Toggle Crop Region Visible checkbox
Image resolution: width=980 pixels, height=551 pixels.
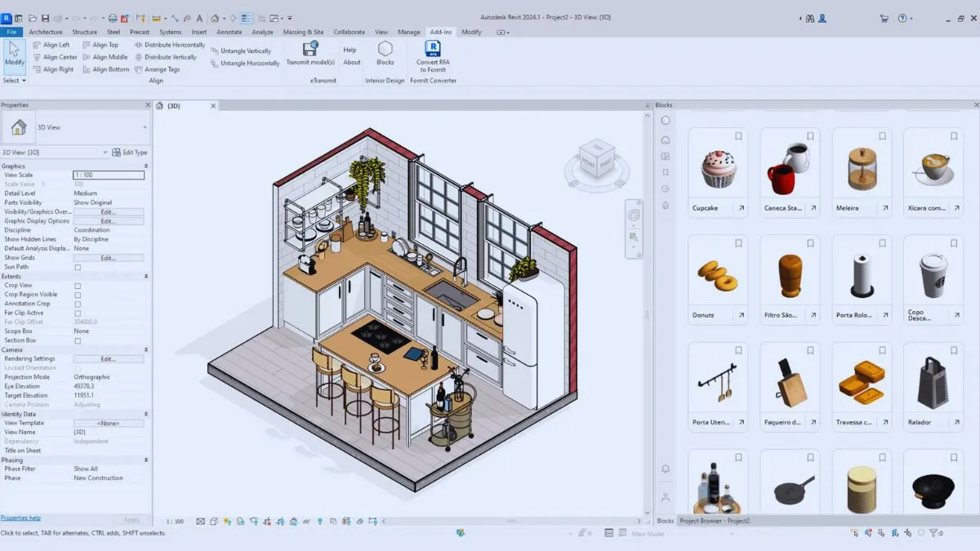(x=78, y=295)
